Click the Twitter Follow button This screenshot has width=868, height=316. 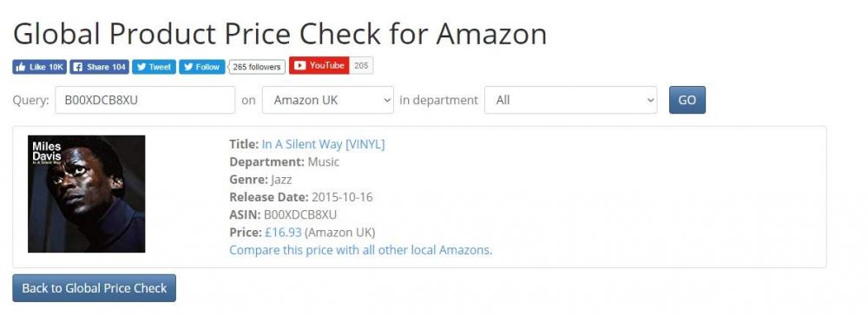[201, 66]
